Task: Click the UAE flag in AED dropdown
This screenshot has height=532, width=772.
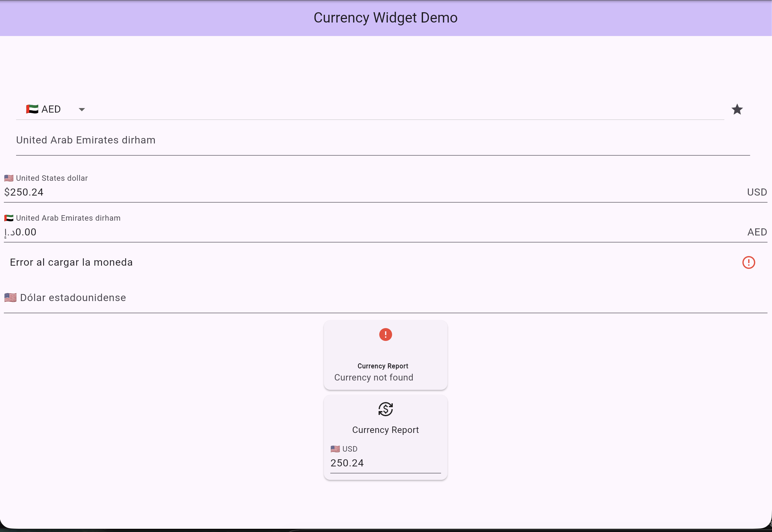Action: pyautogui.click(x=32, y=109)
